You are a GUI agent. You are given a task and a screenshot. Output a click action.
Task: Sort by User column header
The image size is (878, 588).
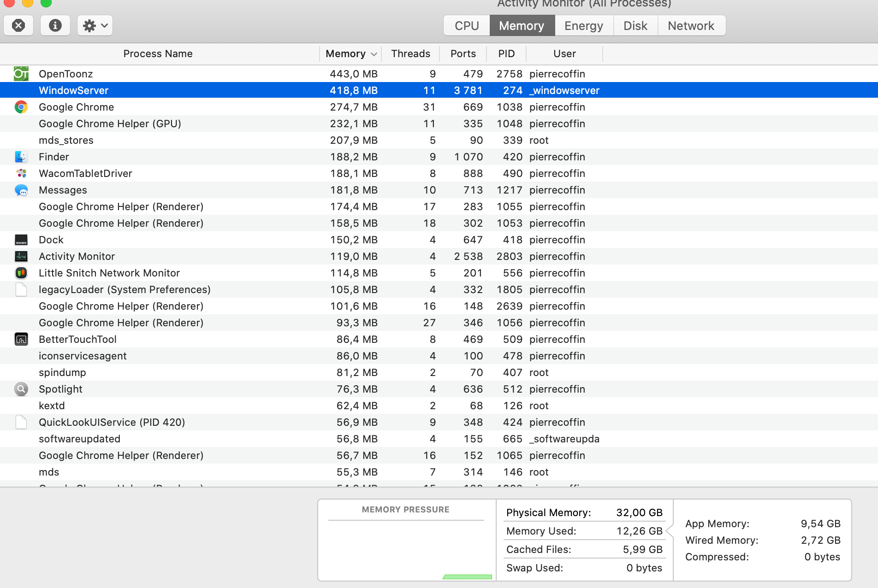pos(564,53)
